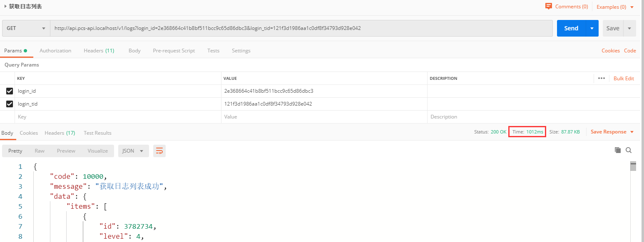Image resolution: width=644 pixels, height=242 pixels.
Task: Uncheck the login_id parameter checkbox
Action: [10, 91]
